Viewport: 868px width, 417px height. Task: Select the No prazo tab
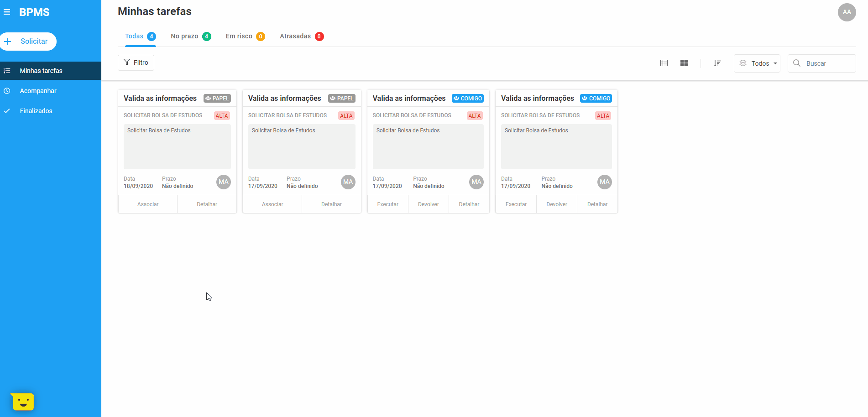point(191,36)
